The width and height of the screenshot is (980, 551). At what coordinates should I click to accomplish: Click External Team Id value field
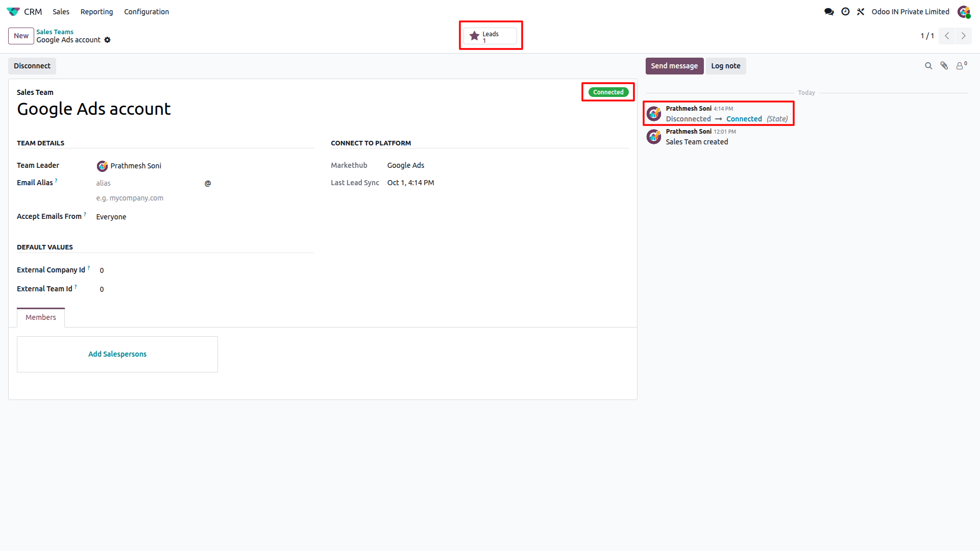point(102,289)
